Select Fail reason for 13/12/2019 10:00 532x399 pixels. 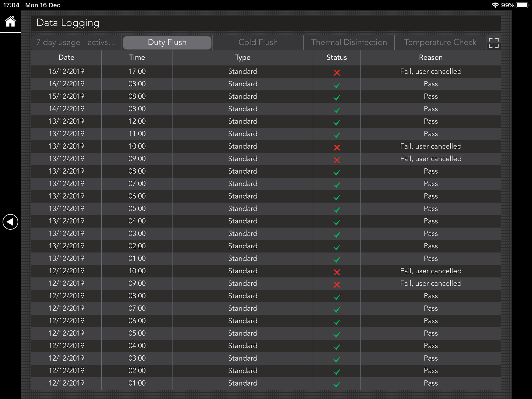coord(431,146)
